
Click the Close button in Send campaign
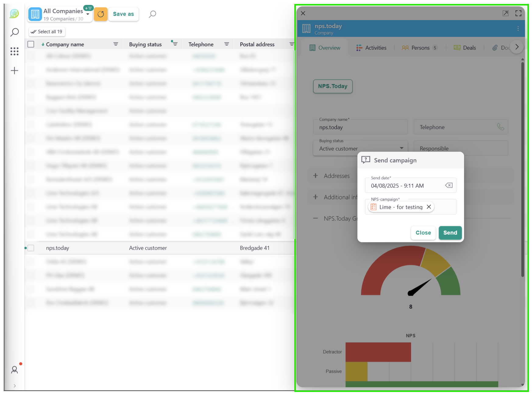pos(423,233)
